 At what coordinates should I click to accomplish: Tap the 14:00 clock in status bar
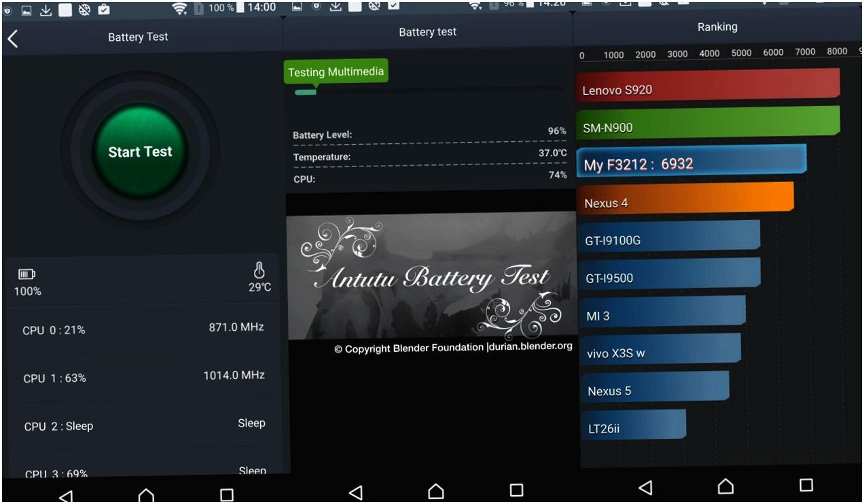pyautogui.click(x=260, y=7)
